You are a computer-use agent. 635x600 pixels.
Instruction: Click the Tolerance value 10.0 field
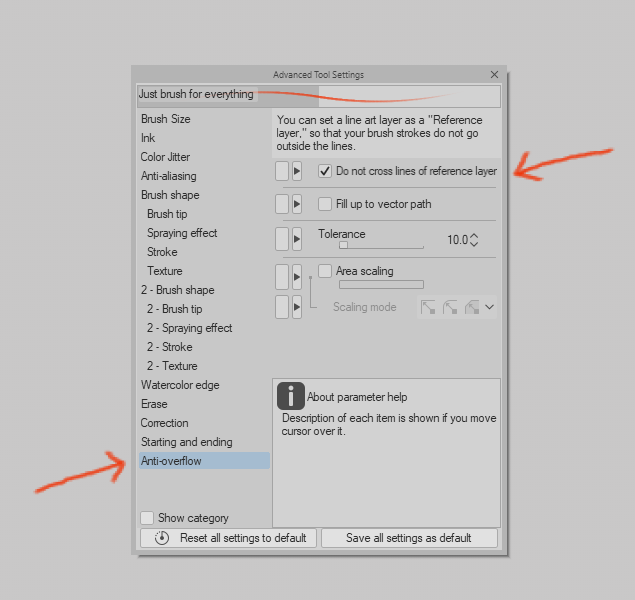457,240
